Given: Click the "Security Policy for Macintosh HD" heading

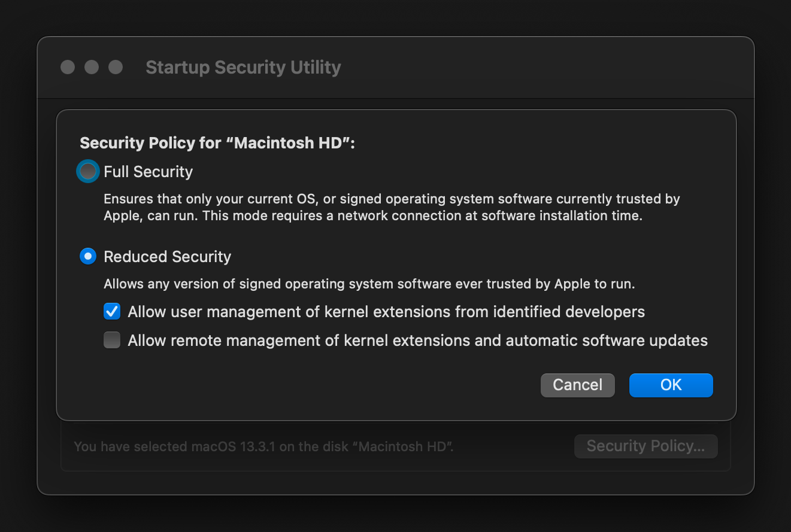Looking at the screenshot, I should click(217, 143).
